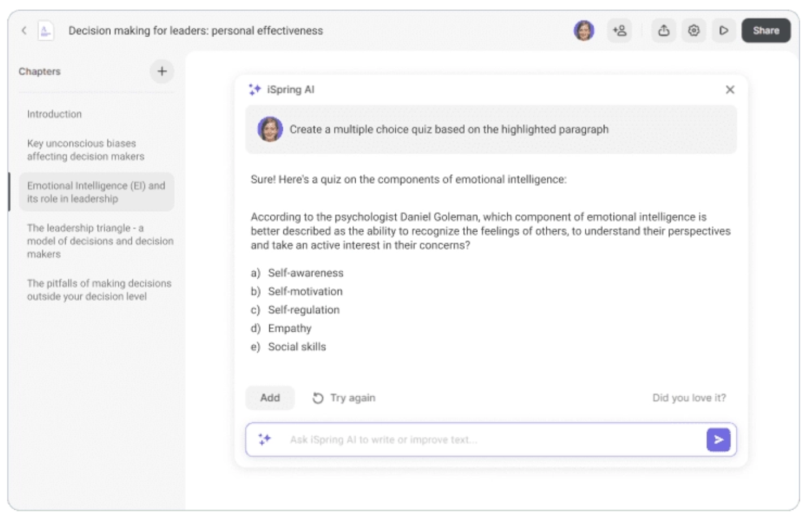Click the user profile avatar in the header

point(584,31)
